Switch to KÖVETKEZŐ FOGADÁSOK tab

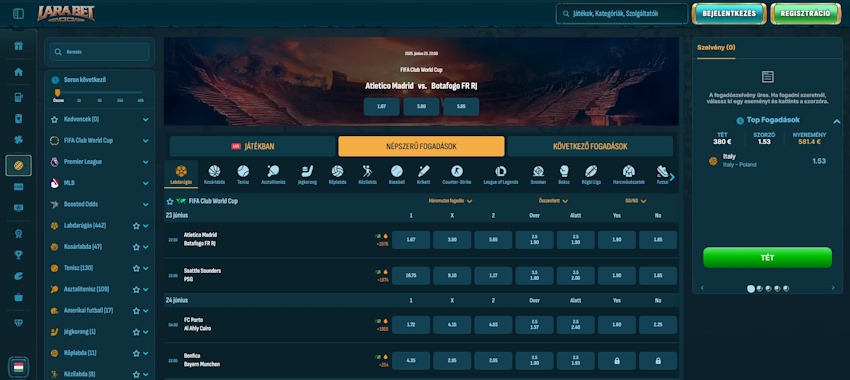[x=590, y=146]
